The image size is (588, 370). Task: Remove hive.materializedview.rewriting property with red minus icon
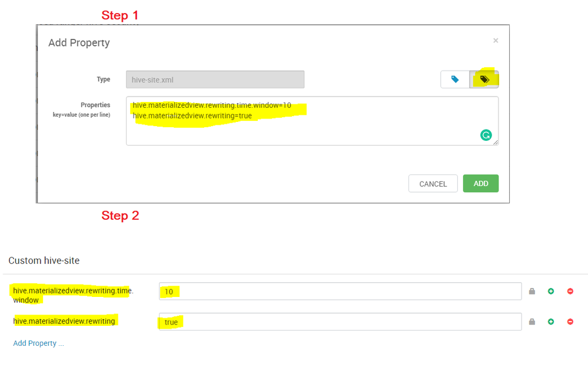[x=570, y=322]
